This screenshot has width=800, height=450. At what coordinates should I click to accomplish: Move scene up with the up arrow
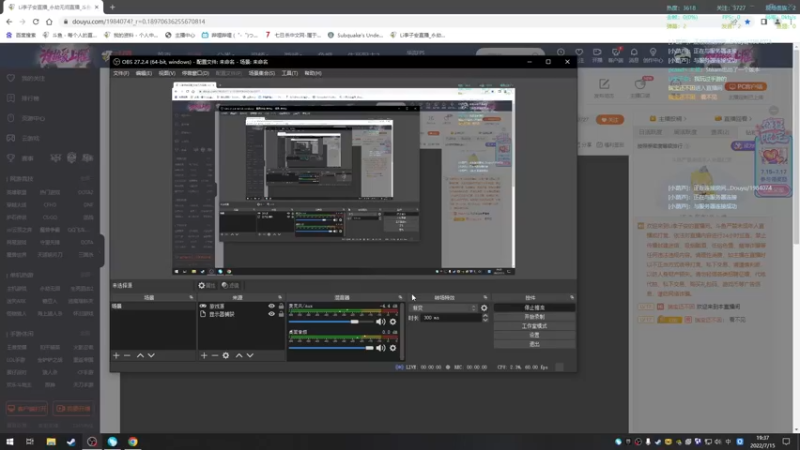pos(140,355)
